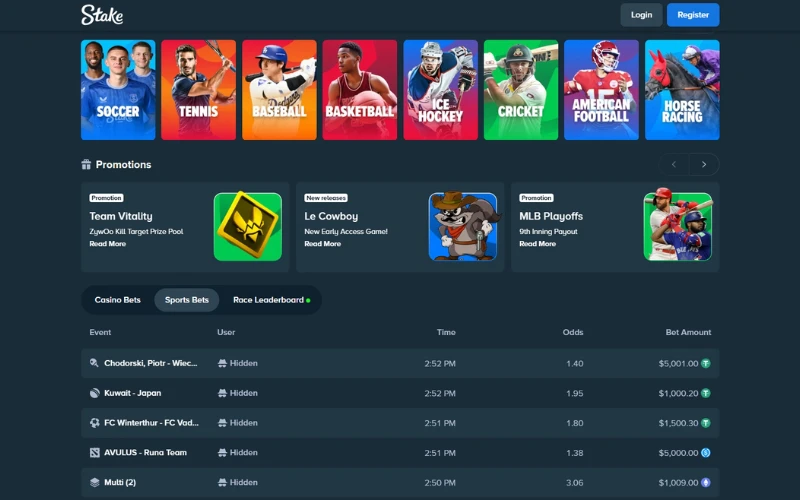
Task: Click the volleyball icon beside Kuwait - Japan
Action: click(x=94, y=393)
